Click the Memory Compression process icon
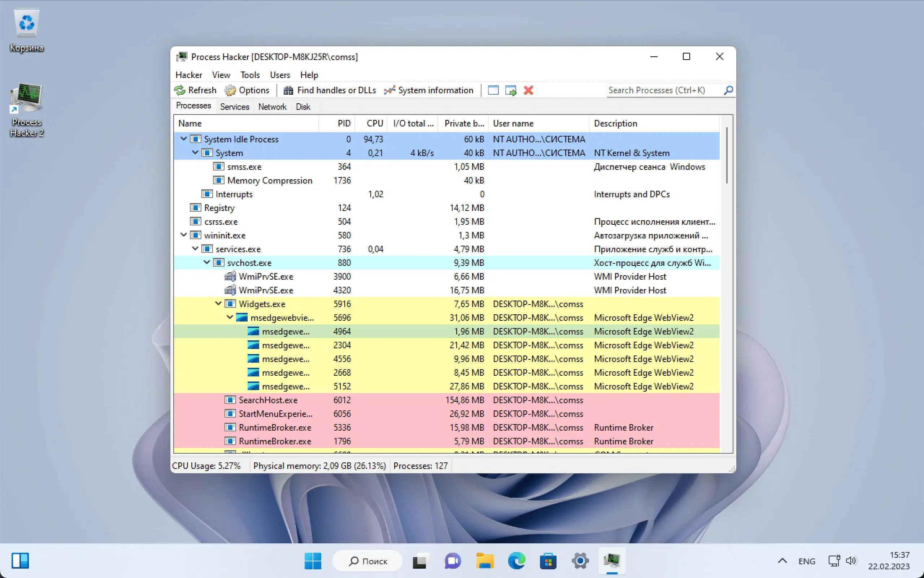 point(219,180)
